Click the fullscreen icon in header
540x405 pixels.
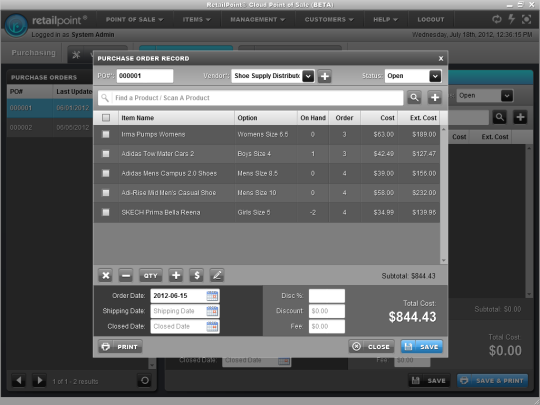click(x=526, y=19)
